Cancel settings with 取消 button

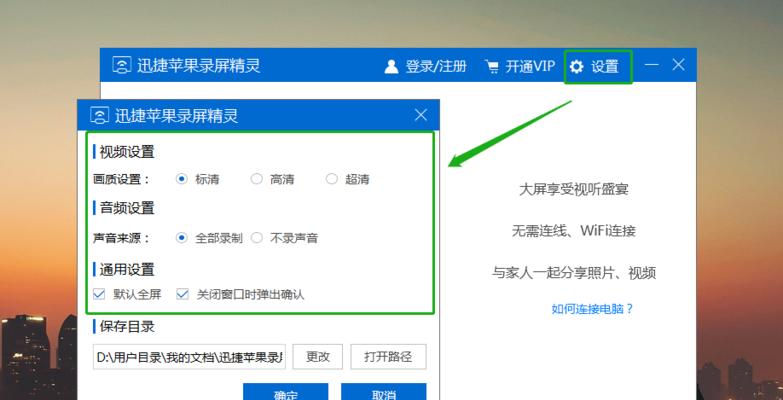click(384, 392)
